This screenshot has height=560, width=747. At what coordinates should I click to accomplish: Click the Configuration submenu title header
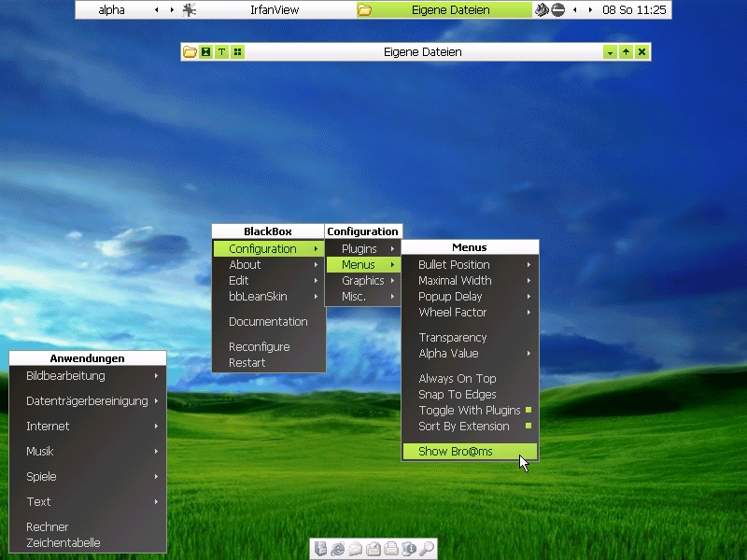[x=363, y=231]
